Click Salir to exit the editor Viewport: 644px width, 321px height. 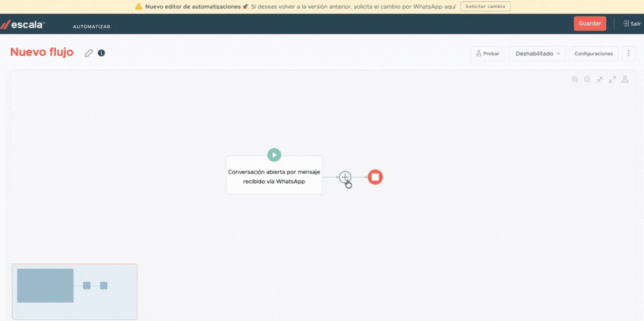pos(632,24)
